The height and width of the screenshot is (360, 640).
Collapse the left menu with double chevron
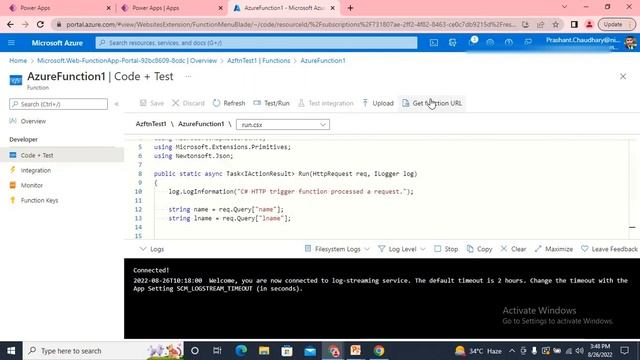(116, 104)
